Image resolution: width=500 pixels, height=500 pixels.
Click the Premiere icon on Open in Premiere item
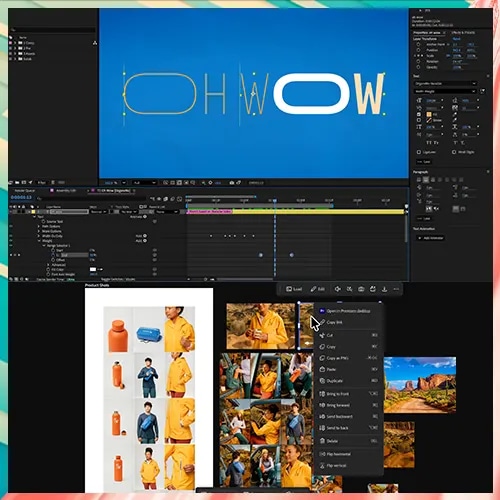coord(322,311)
